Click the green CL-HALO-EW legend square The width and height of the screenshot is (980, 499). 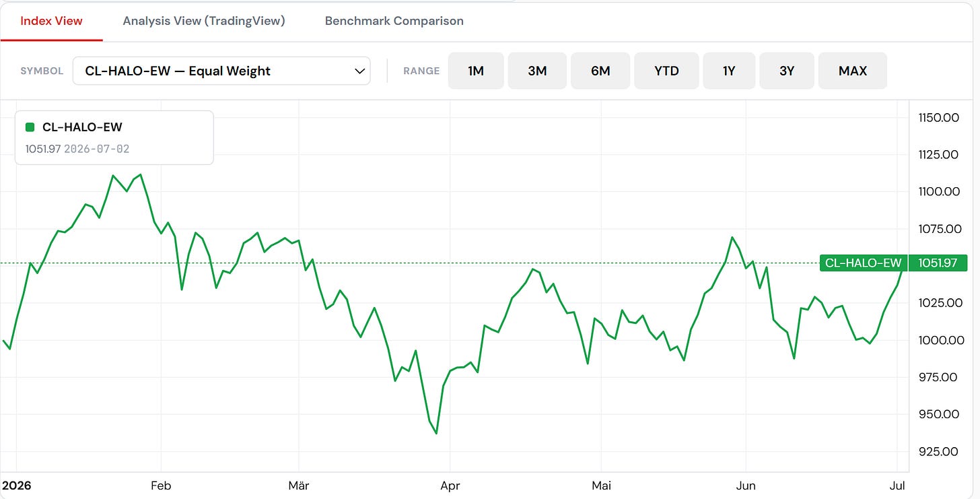click(x=30, y=127)
